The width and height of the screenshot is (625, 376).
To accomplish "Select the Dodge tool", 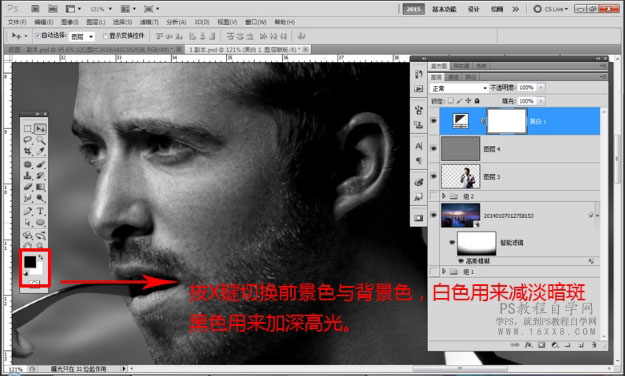I will point(40,197).
